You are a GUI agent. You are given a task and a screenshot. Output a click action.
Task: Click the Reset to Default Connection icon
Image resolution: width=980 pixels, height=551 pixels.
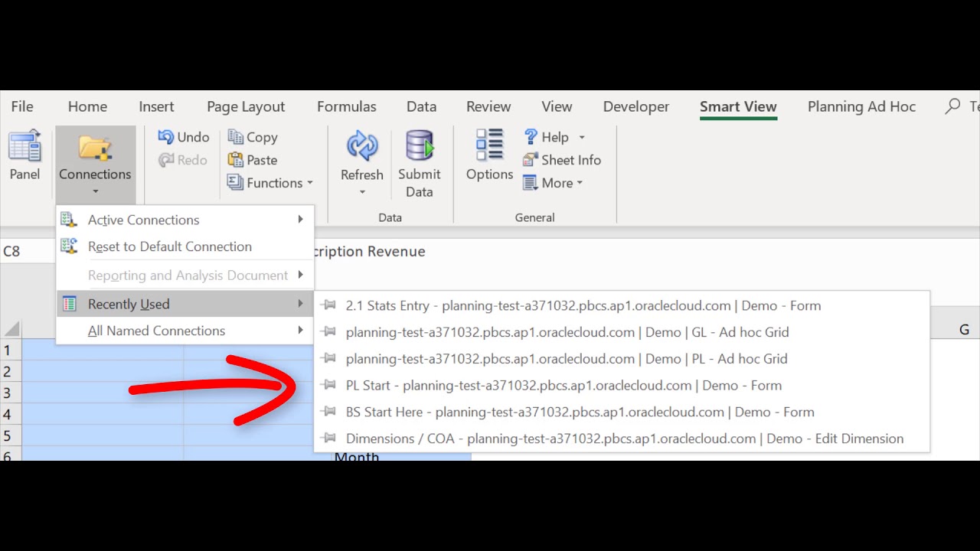(69, 246)
